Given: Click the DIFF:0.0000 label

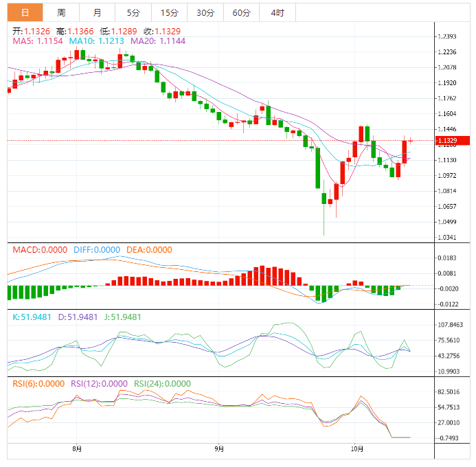Looking at the screenshot, I should click(x=97, y=250).
